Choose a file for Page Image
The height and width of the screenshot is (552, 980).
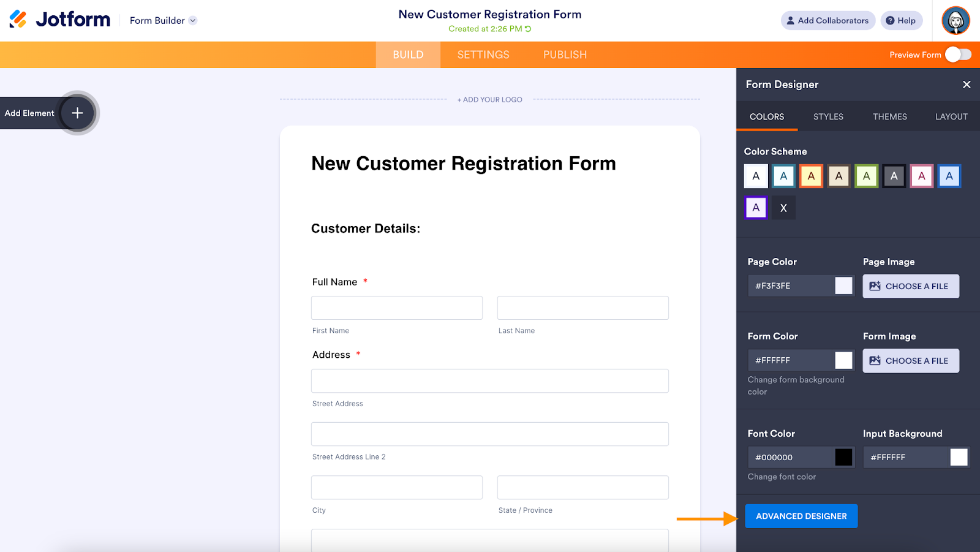tap(910, 286)
